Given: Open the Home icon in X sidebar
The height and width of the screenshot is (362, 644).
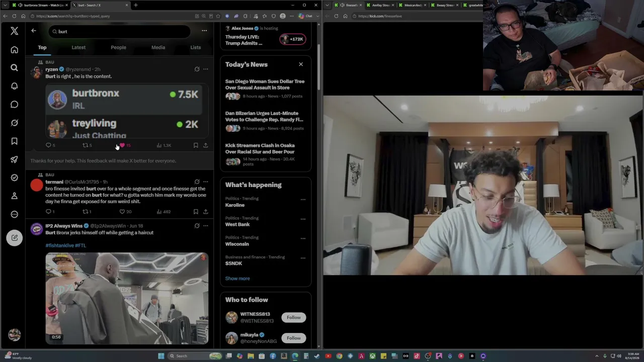Looking at the screenshot, I should click(x=14, y=50).
